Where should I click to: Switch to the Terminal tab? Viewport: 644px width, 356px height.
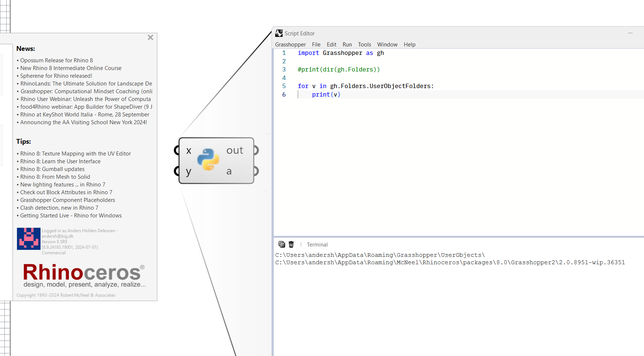click(317, 244)
